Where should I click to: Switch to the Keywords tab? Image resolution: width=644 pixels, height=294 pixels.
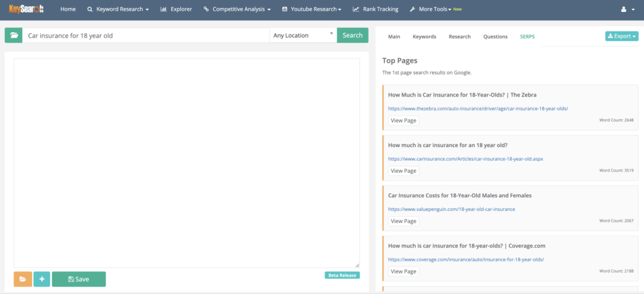[x=425, y=36]
